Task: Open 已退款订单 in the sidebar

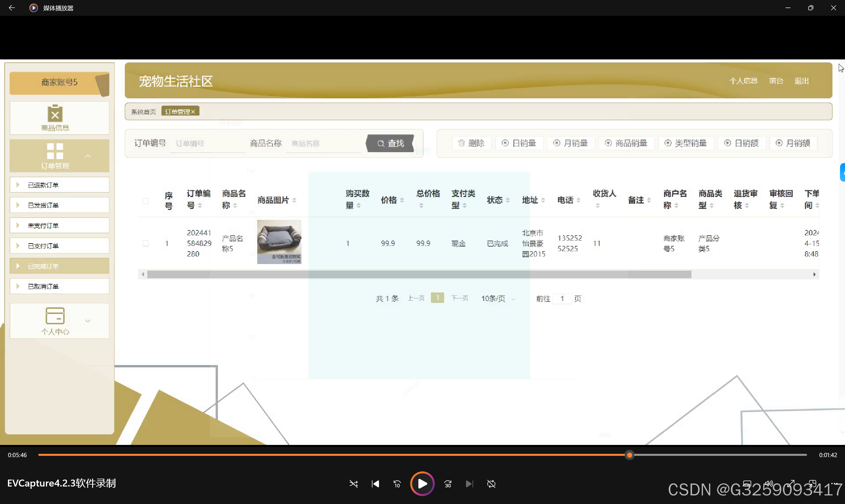Action: click(x=59, y=185)
